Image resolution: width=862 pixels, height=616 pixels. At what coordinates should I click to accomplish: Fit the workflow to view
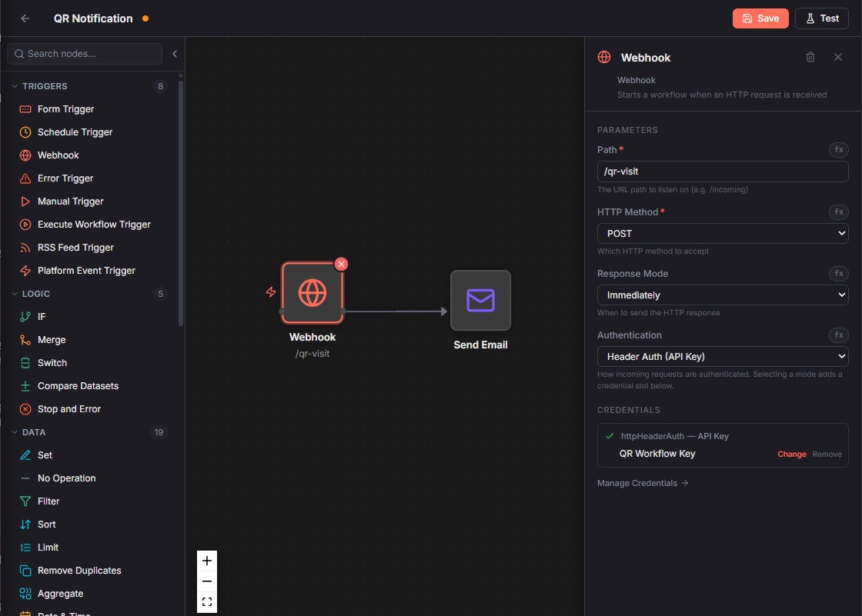click(x=207, y=601)
